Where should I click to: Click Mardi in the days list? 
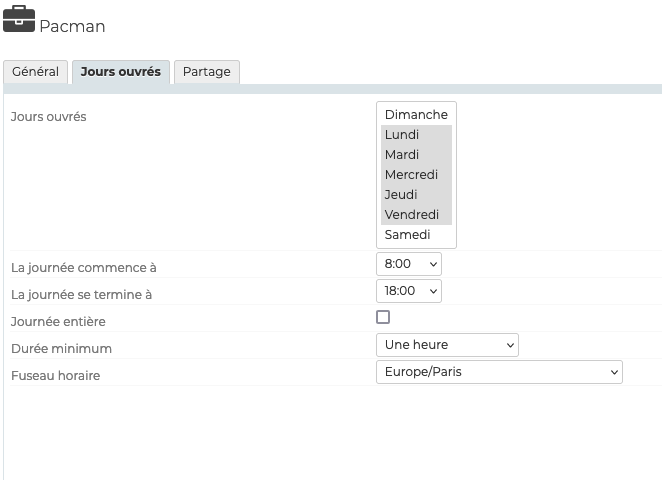click(416, 155)
